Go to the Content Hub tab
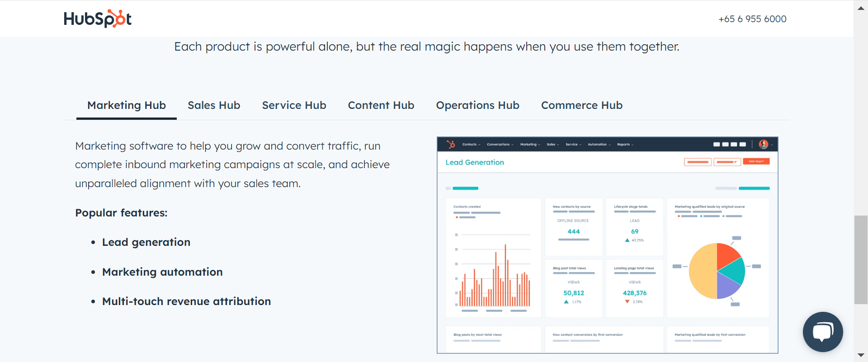This screenshot has height=362, width=868. (x=381, y=105)
